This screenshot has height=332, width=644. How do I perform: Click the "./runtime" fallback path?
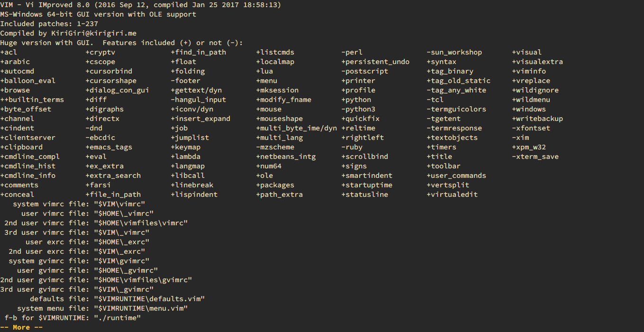tap(118, 318)
